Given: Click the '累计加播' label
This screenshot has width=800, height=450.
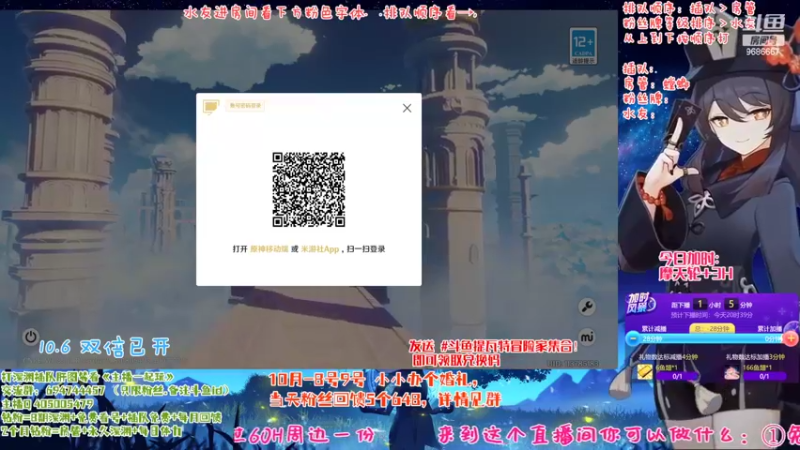Looking at the screenshot, I should pos(769,329).
